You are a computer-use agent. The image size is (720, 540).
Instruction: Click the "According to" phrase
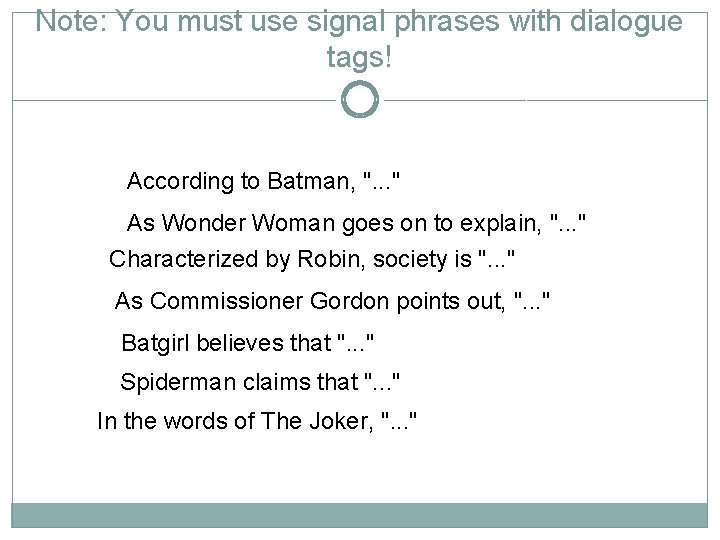coord(178,182)
